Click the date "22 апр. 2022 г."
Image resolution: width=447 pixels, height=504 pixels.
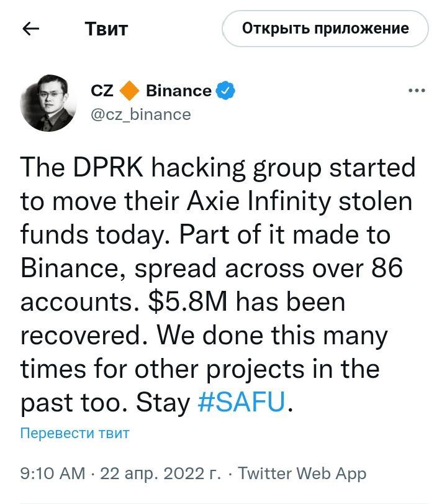160,474
